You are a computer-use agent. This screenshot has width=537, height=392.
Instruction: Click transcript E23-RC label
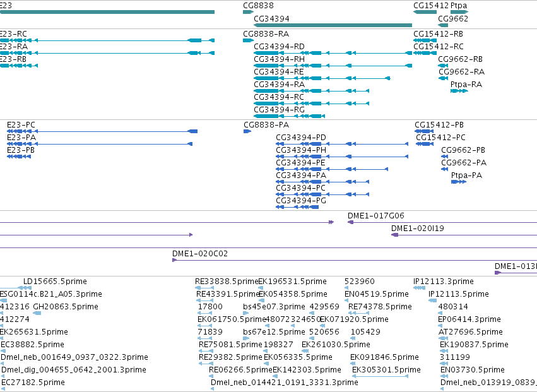click(13, 34)
